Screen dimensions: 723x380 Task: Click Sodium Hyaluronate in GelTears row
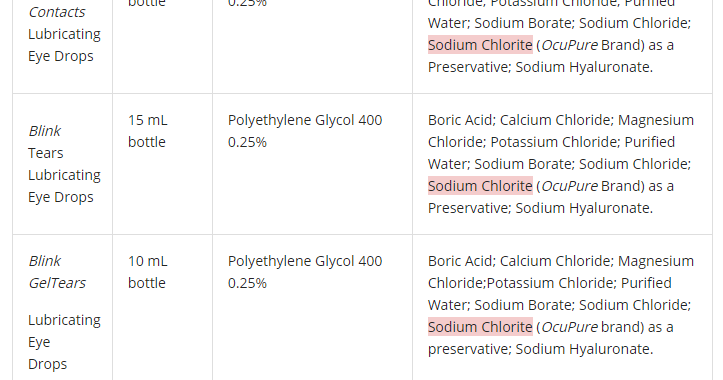[x=584, y=349]
